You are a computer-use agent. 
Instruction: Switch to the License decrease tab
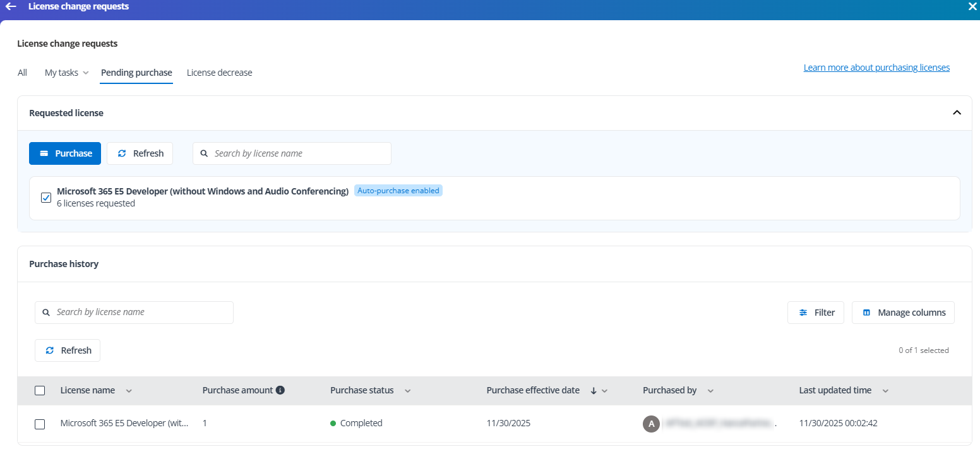pos(219,73)
